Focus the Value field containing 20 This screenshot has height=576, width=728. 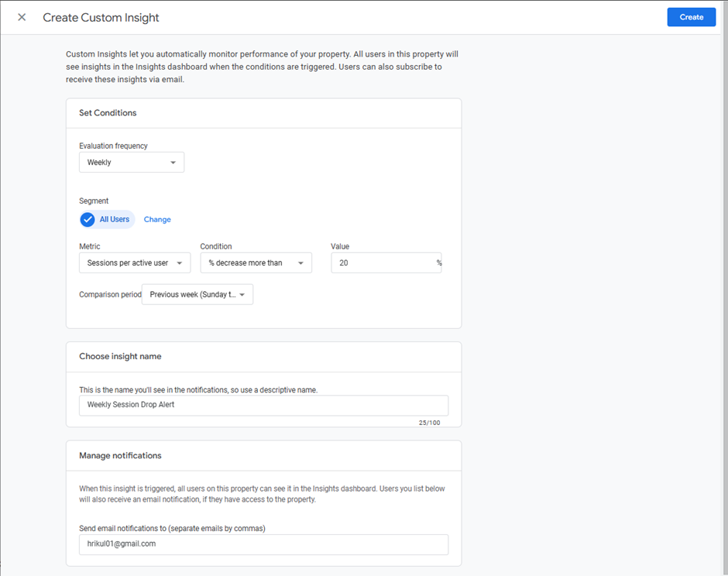pos(379,263)
